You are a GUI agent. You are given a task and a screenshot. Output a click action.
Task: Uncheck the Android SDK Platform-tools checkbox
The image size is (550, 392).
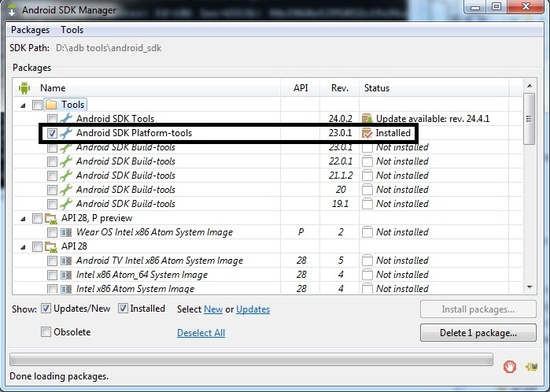click(52, 133)
